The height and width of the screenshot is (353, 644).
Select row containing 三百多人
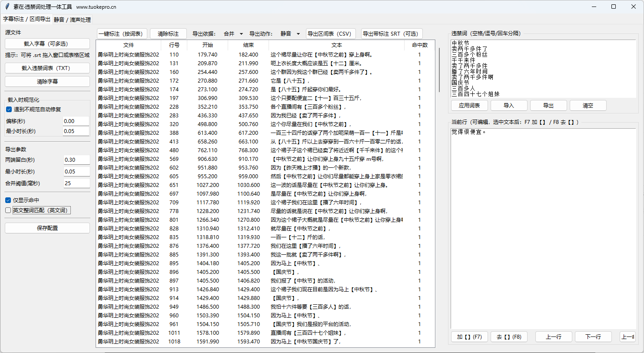(266, 307)
